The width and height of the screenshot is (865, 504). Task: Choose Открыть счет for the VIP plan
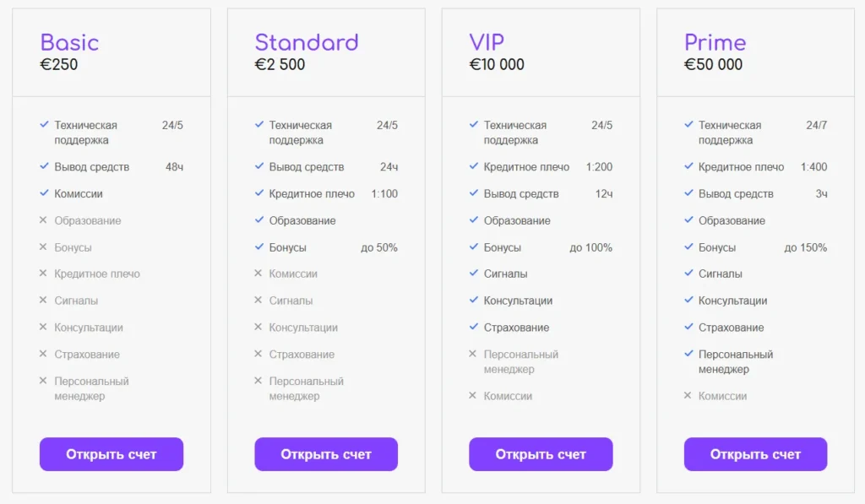[541, 454]
